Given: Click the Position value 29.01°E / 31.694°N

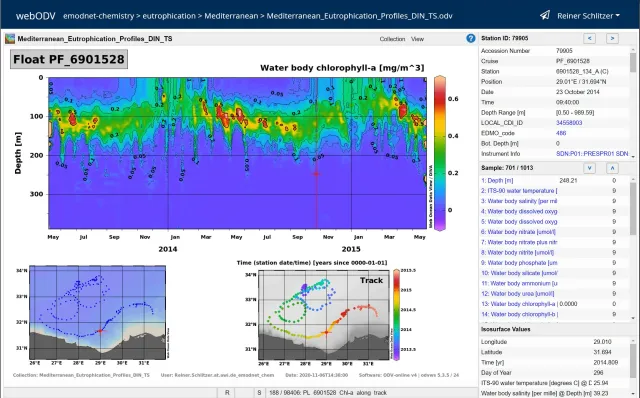Looking at the screenshot, I should [581, 82].
